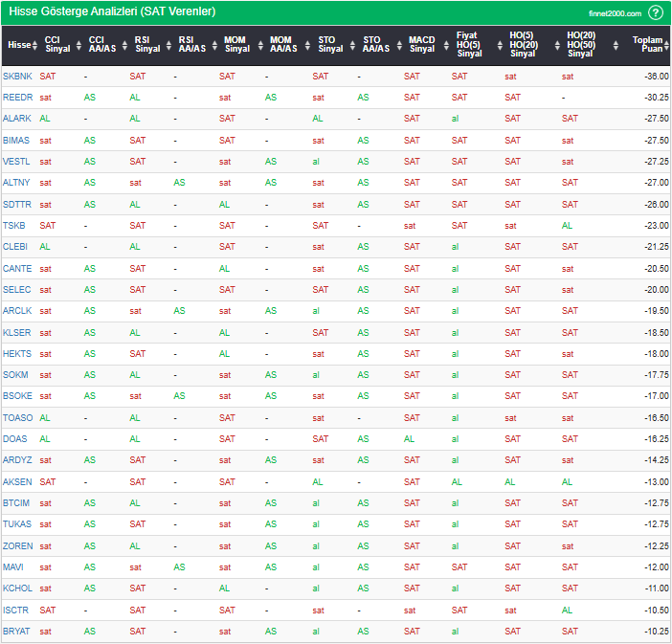Open the SELEC stock link
Screen dimensions: 672x644
pos(16,290)
